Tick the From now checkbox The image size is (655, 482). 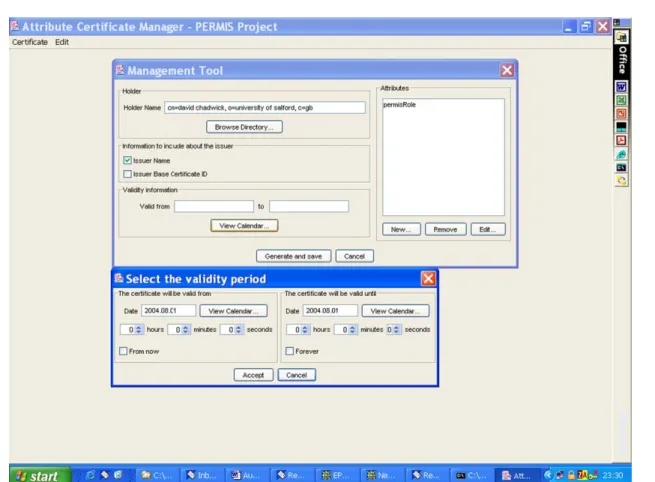coord(123,351)
